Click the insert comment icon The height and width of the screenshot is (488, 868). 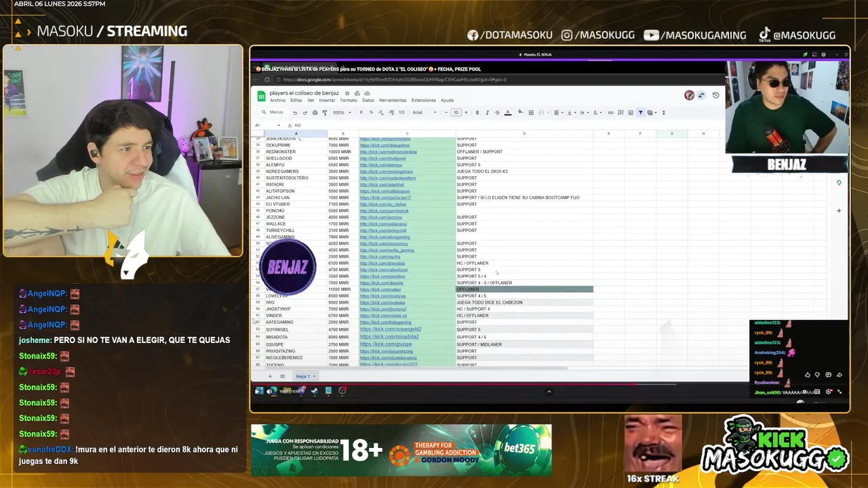click(x=620, y=113)
